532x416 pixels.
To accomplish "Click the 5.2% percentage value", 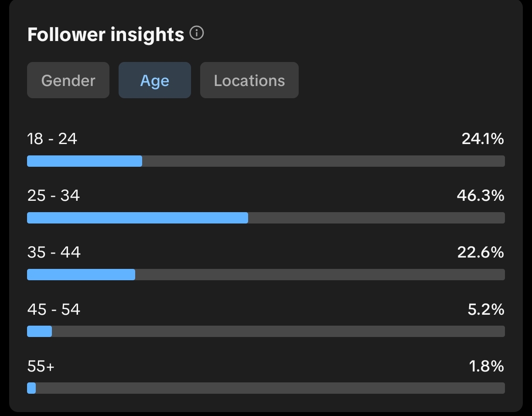I will tap(486, 309).
